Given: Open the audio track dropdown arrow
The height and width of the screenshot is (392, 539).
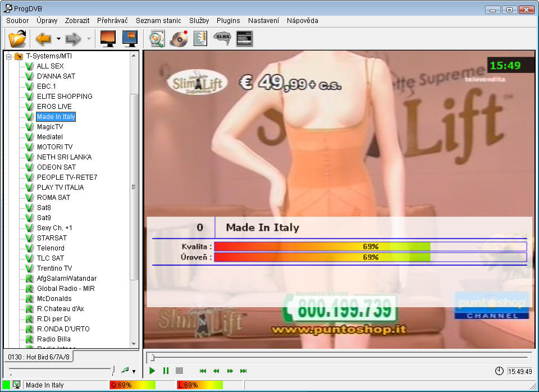Looking at the screenshot, I should [x=134, y=371].
